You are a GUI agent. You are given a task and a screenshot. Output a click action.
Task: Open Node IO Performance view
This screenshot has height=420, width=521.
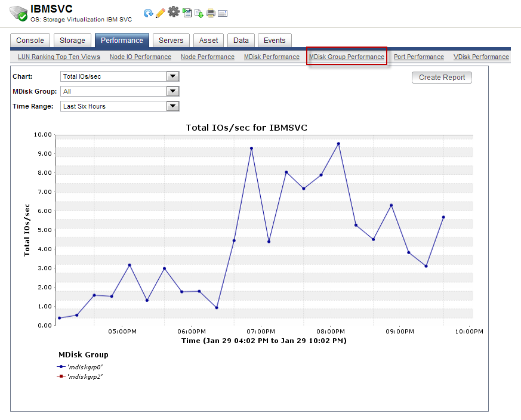[140, 57]
